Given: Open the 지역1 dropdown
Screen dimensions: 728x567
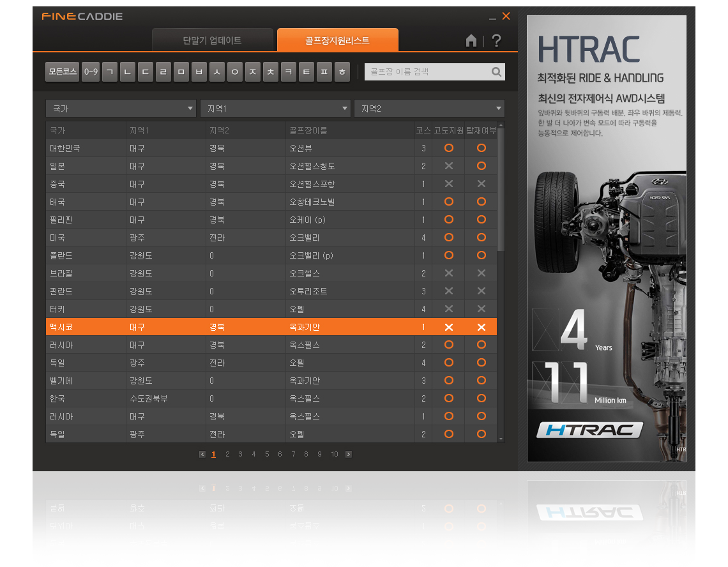Looking at the screenshot, I should click(275, 108).
